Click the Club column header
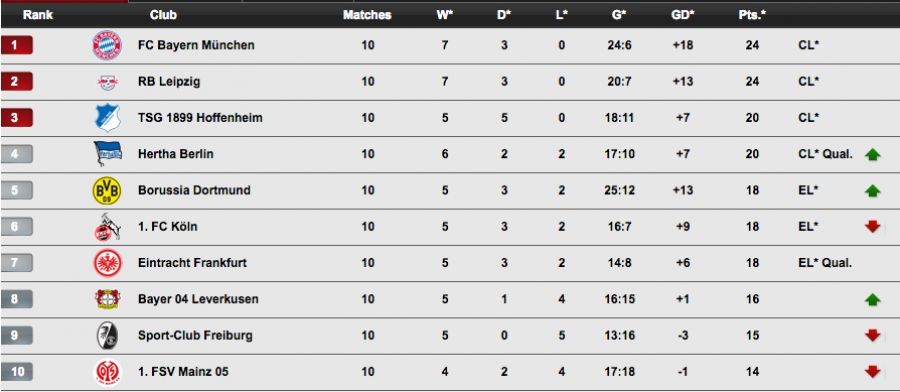The image size is (900, 392). coord(163,15)
